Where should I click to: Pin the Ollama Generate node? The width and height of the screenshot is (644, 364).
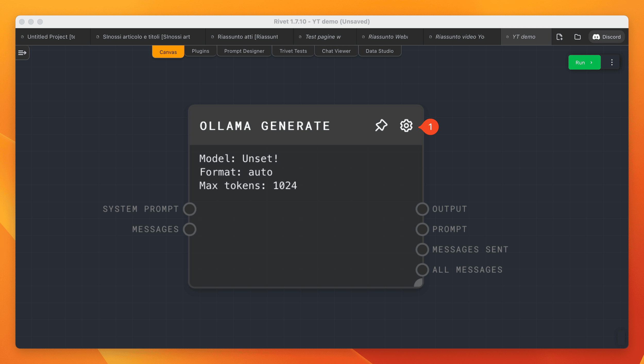pyautogui.click(x=381, y=126)
